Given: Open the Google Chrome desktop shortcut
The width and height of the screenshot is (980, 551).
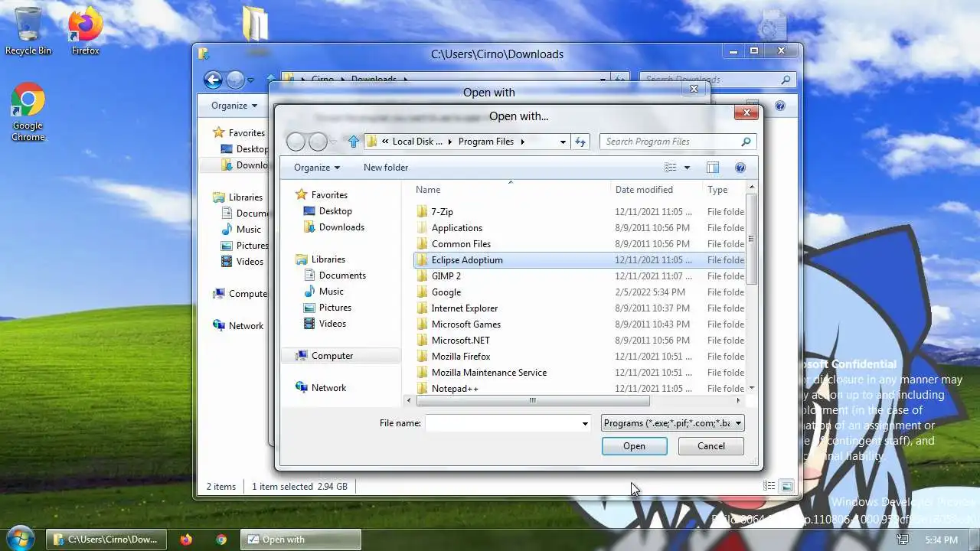Looking at the screenshot, I should click(28, 112).
